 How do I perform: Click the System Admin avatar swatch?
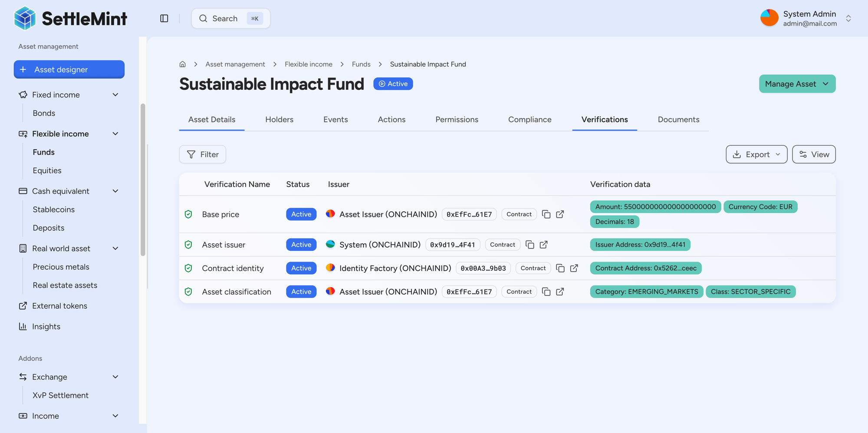click(769, 17)
